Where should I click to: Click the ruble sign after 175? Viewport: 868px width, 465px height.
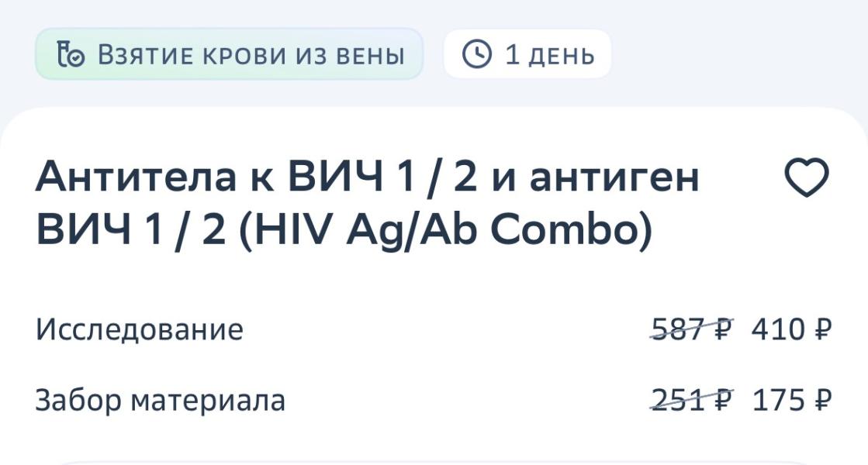[822, 399]
